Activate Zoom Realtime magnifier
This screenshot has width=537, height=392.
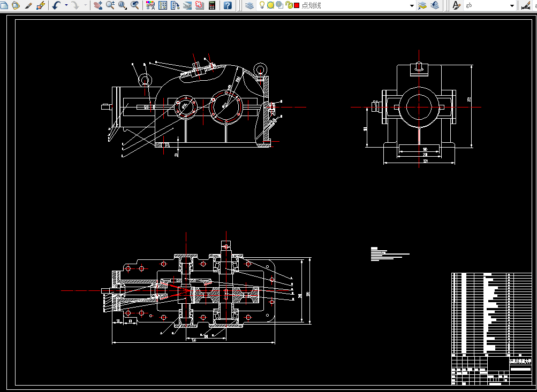coord(110,5)
